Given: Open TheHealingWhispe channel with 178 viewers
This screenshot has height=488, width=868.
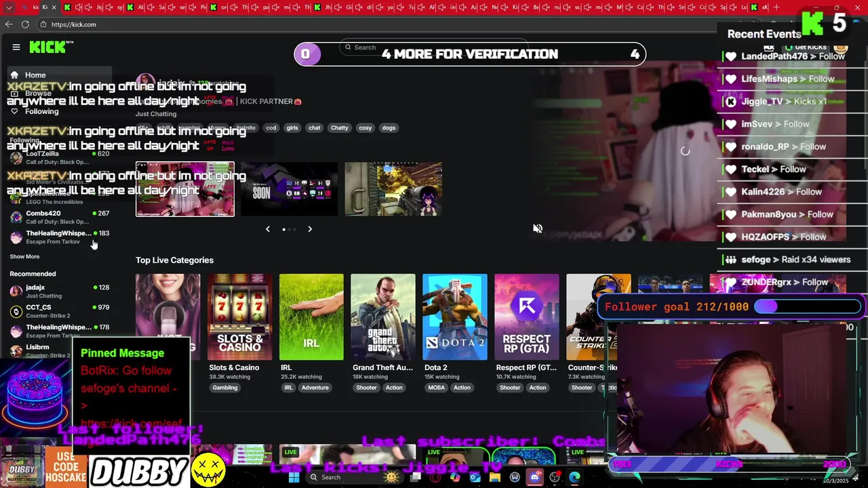Looking at the screenshot, I should tap(59, 331).
